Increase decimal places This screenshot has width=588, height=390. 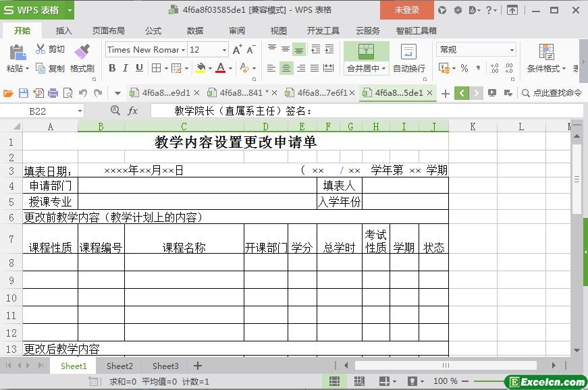494,68
